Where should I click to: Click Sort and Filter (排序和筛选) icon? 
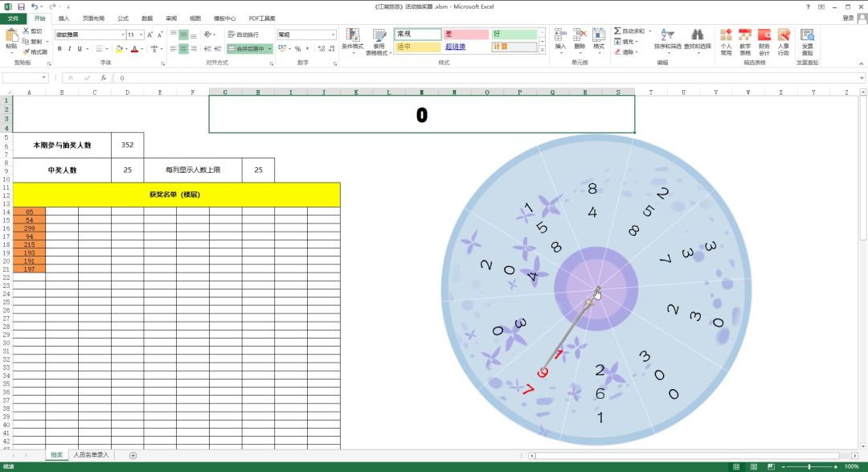click(667, 35)
